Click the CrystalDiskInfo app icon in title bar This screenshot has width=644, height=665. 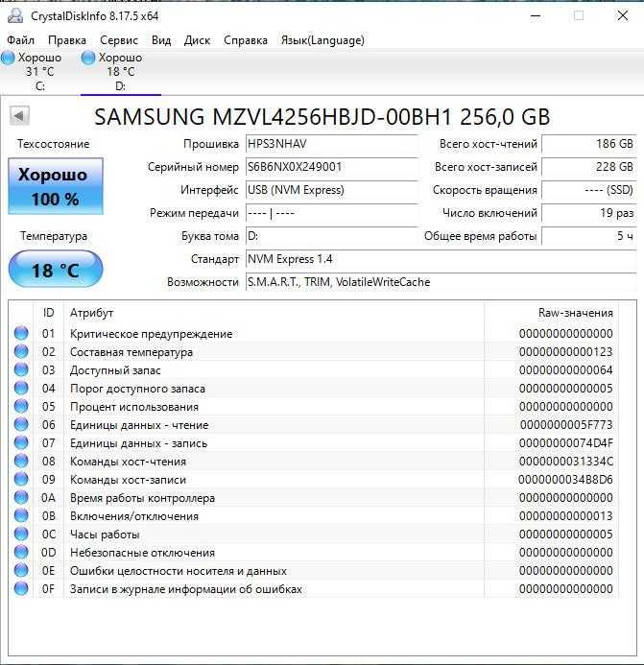tap(15, 15)
